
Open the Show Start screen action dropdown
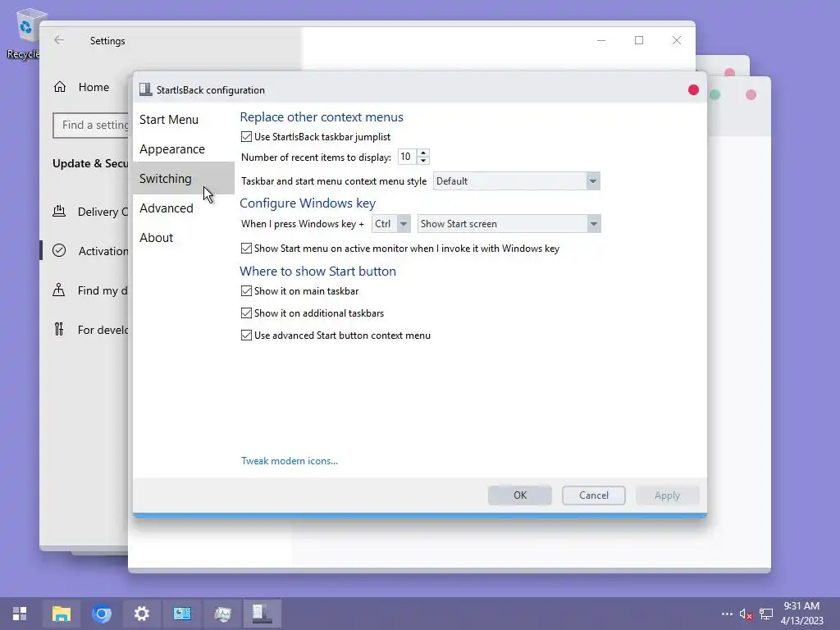(509, 224)
